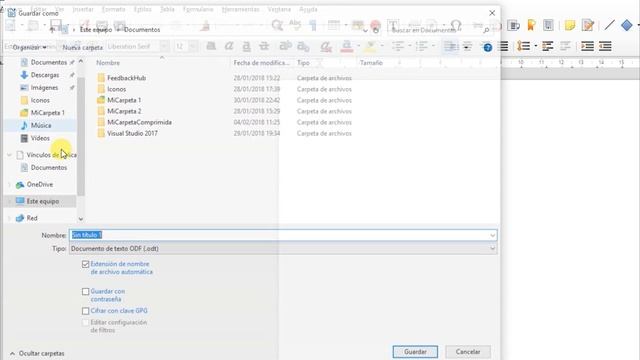Click the Guardar button
This screenshot has height=360, width=640.
[x=415, y=352]
